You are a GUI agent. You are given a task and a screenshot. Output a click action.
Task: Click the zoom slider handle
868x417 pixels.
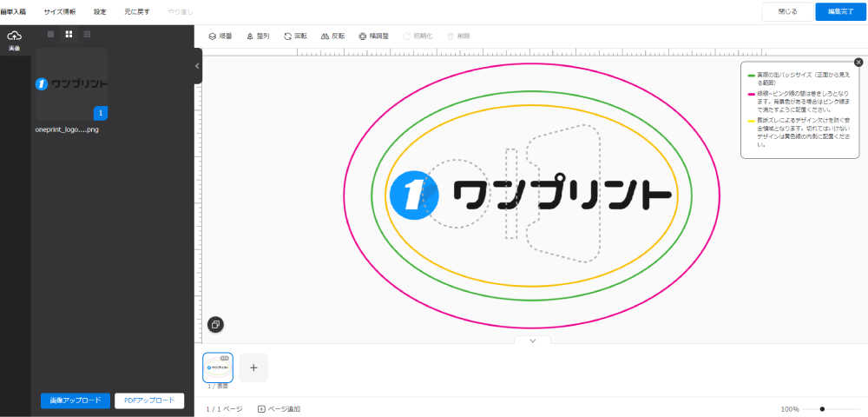(821, 408)
